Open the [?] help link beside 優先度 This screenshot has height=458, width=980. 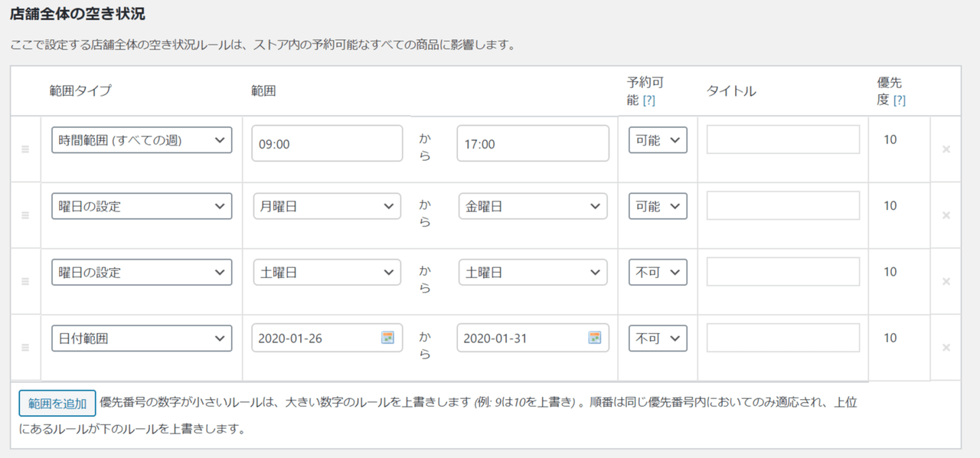click(x=900, y=100)
